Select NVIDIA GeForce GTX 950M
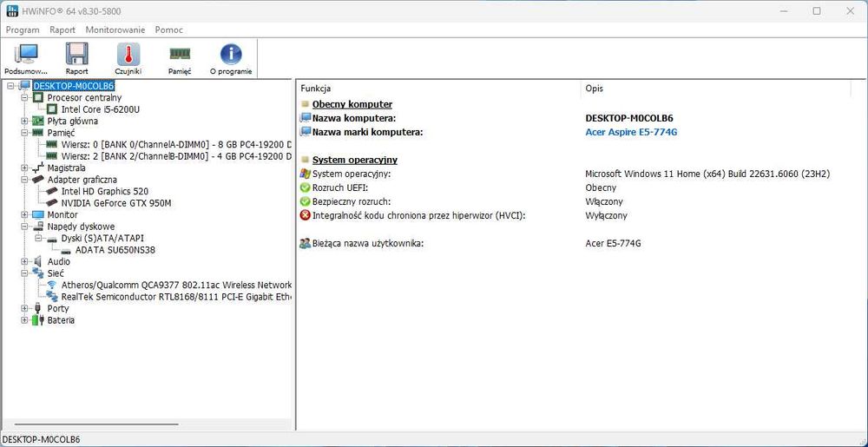The image size is (868, 447). [116, 203]
